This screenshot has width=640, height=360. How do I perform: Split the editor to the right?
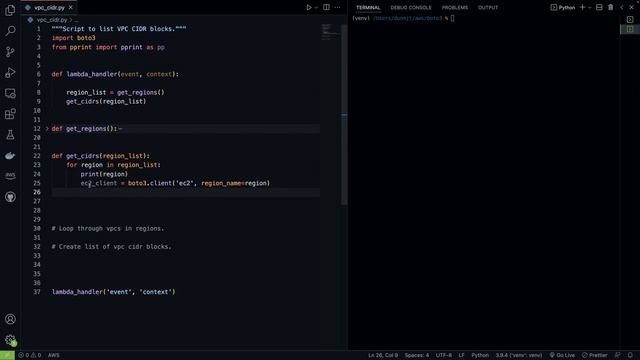[326, 7]
